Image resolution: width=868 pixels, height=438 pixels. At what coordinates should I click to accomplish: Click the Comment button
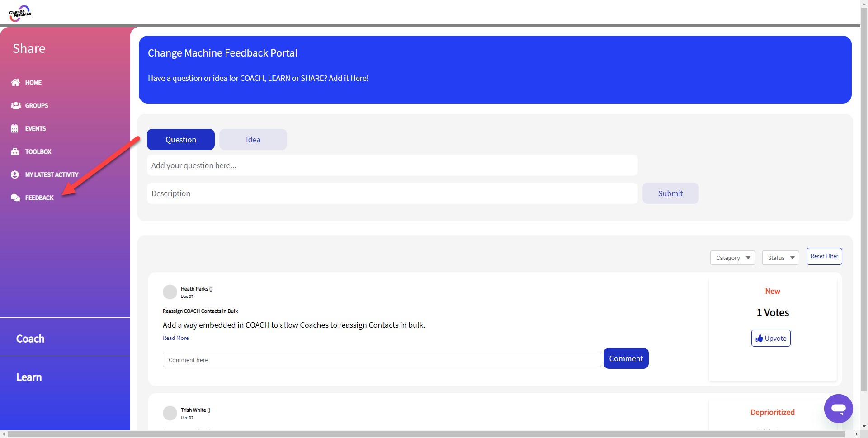[626, 358]
